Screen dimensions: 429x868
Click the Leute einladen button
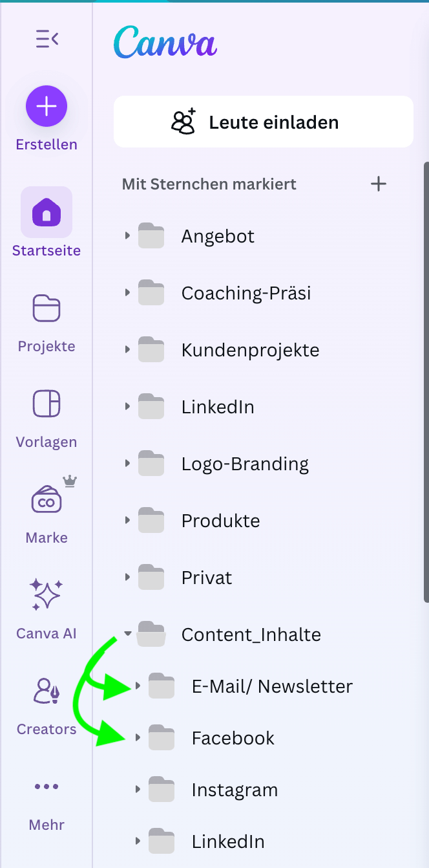(263, 122)
